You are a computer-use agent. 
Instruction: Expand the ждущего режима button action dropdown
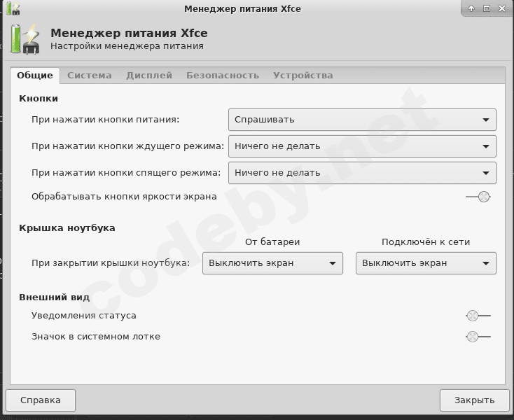click(x=362, y=146)
